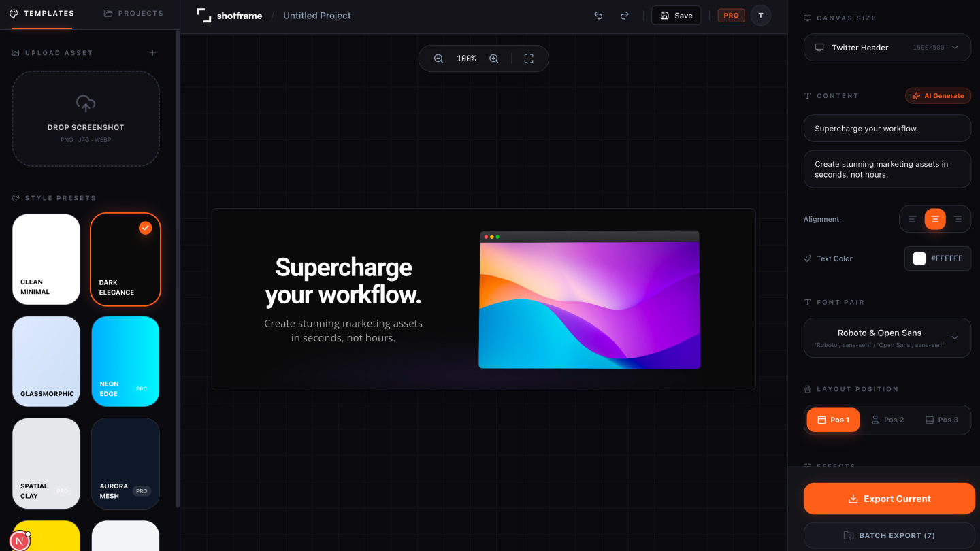Choose layout position Pos 3
This screenshot has width=980, height=551.
pos(942,420)
